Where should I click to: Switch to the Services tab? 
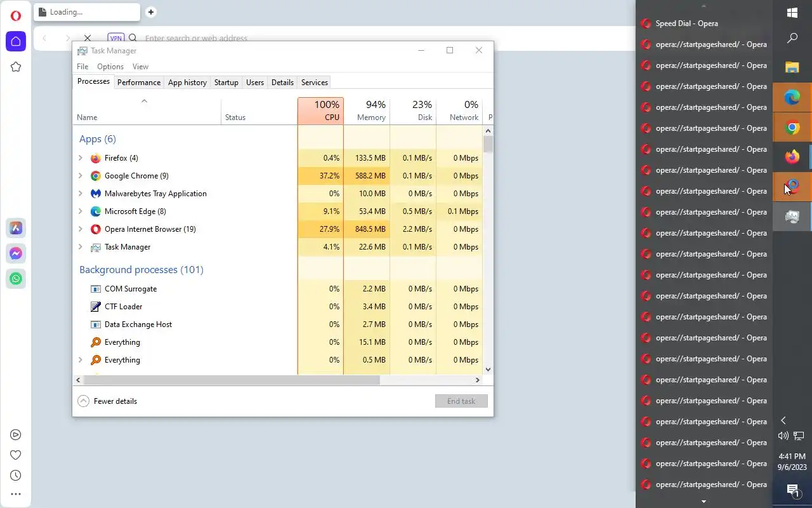coord(315,83)
